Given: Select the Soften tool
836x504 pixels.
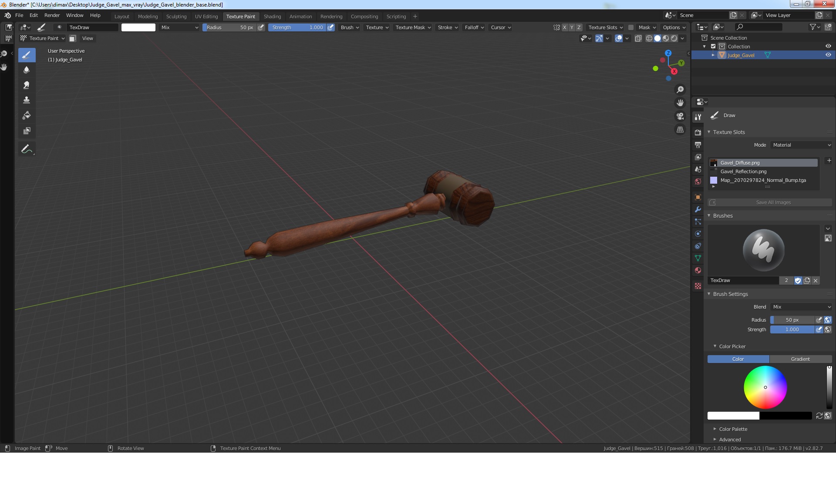Looking at the screenshot, I should 27,70.
